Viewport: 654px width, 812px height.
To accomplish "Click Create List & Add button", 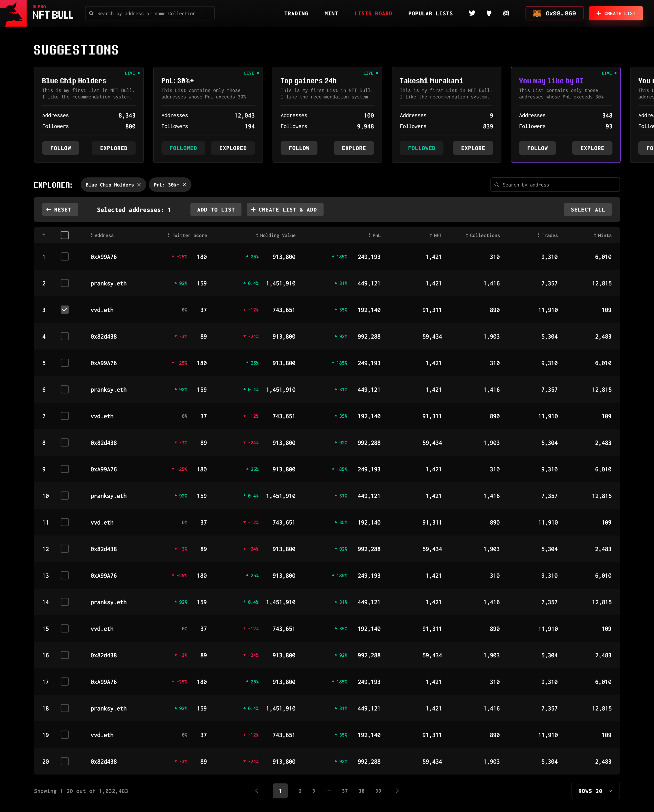I will tap(285, 209).
